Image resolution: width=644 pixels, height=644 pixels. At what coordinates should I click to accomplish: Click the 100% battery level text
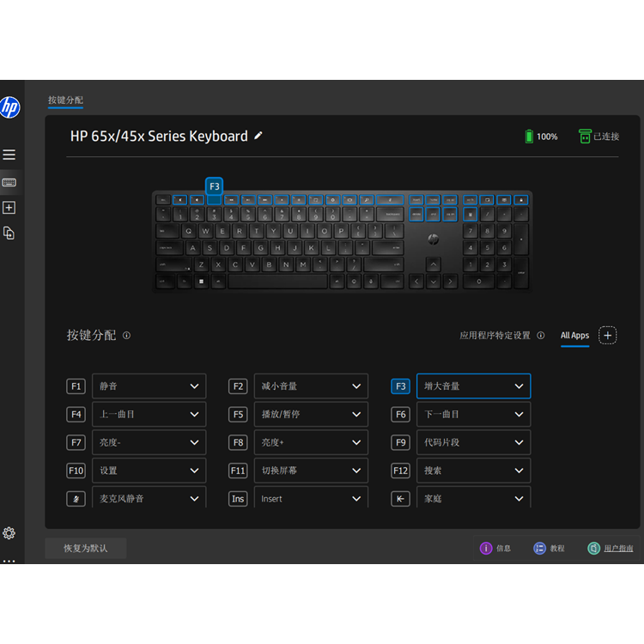[x=547, y=137]
